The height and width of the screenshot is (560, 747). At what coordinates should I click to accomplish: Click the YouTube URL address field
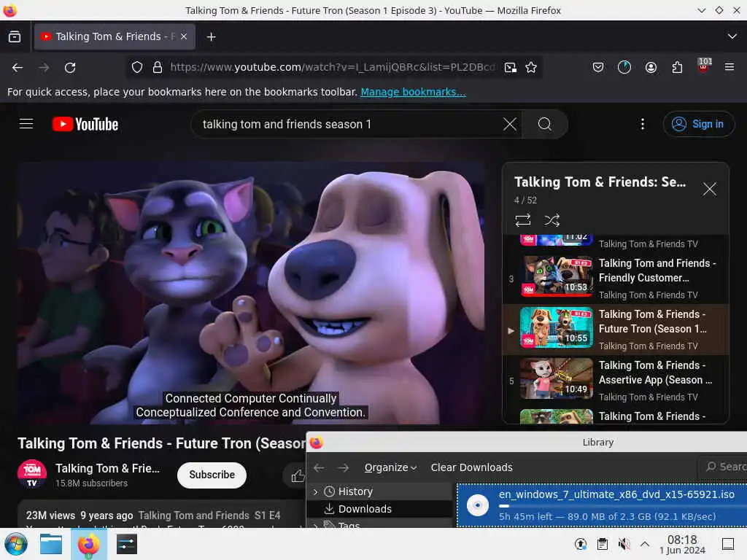click(333, 67)
